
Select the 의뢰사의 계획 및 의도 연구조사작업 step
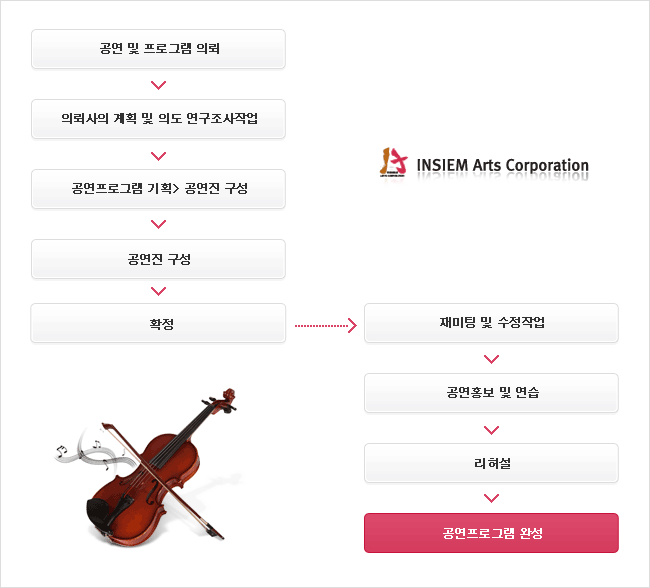pos(158,119)
